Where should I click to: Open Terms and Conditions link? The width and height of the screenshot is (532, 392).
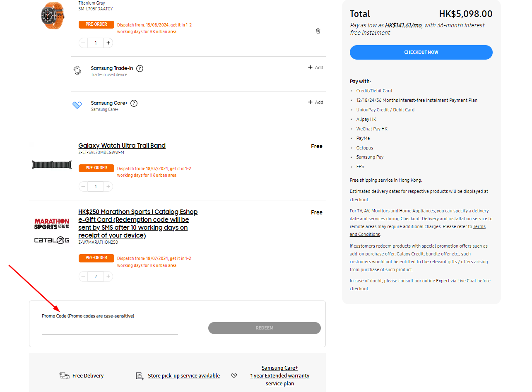point(418,231)
